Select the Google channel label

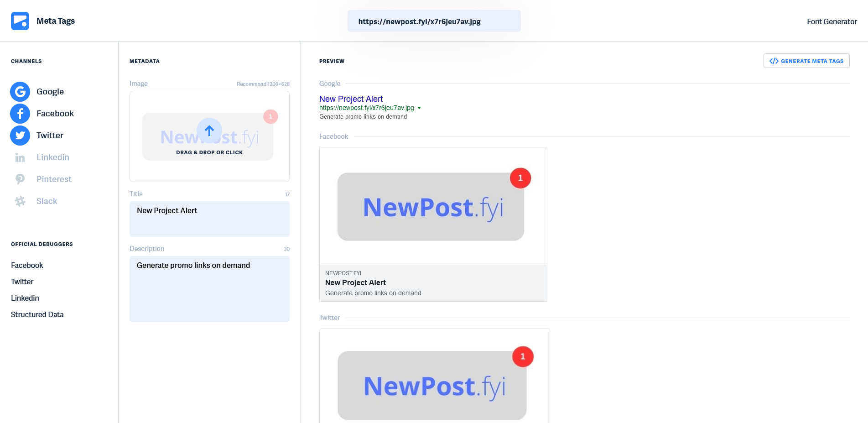(x=50, y=92)
